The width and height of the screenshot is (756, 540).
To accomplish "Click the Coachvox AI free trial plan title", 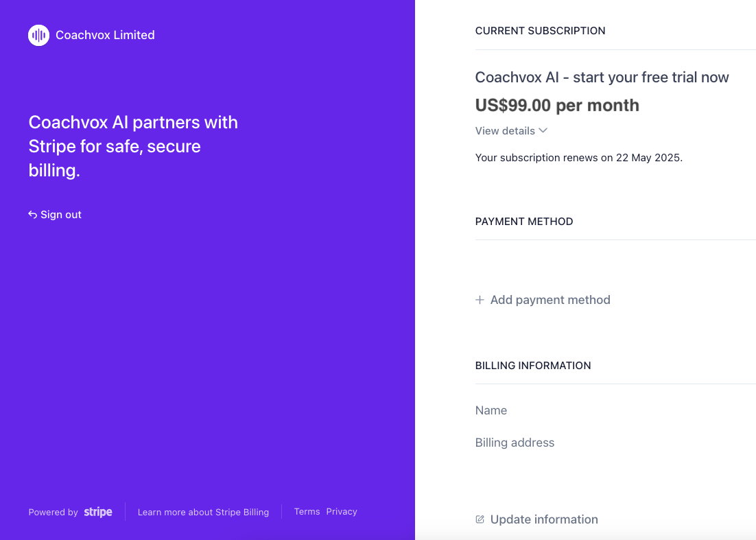I will pos(602,78).
